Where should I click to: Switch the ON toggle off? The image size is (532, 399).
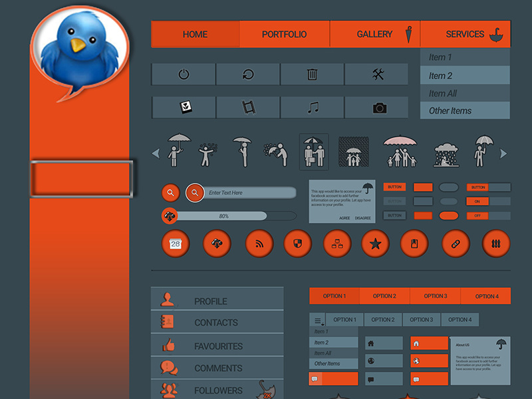(x=477, y=201)
